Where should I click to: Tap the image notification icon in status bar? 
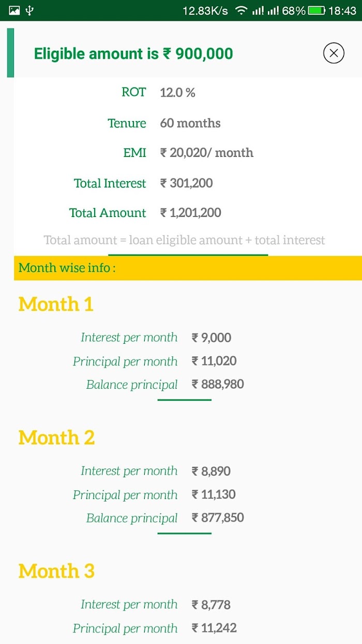tap(14, 10)
